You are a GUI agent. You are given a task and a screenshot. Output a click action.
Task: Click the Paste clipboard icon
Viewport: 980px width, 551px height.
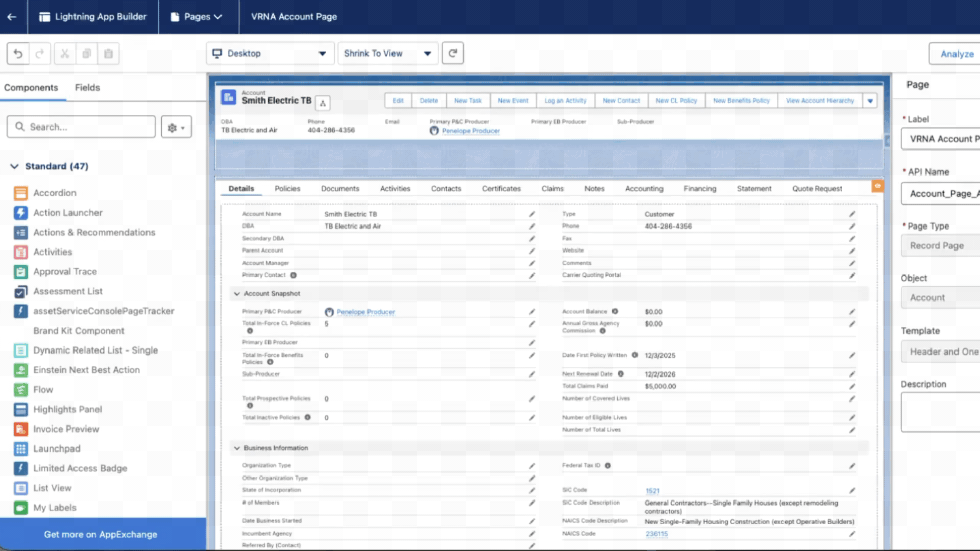pos(108,54)
